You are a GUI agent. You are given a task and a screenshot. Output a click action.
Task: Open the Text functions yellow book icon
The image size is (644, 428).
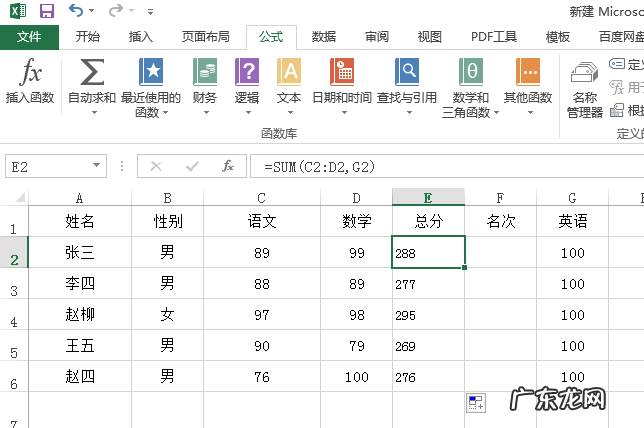point(289,71)
